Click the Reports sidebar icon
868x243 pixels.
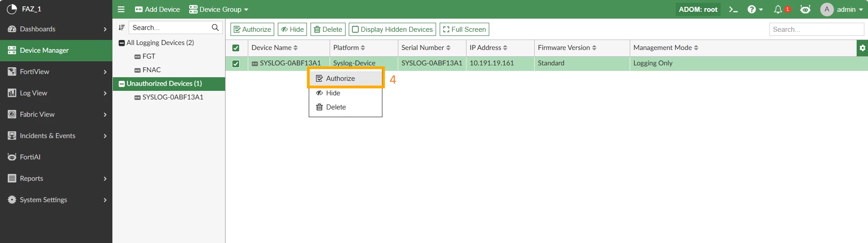pos(12,179)
